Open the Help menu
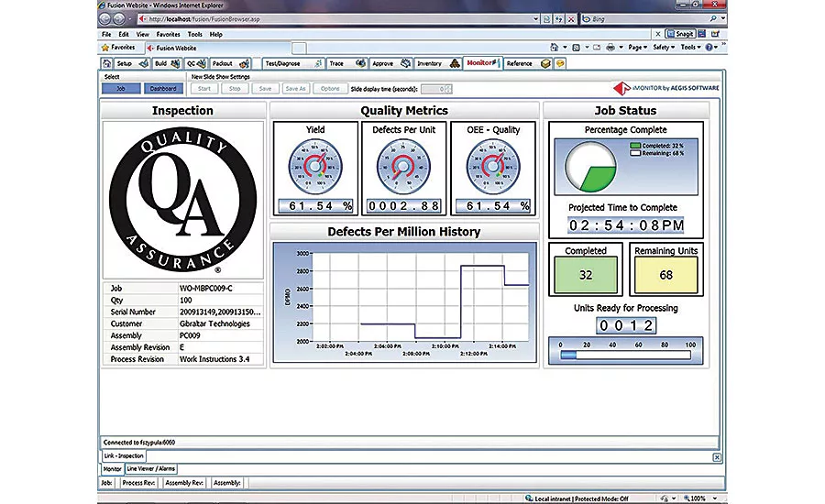The image size is (825, 504). (x=216, y=34)
